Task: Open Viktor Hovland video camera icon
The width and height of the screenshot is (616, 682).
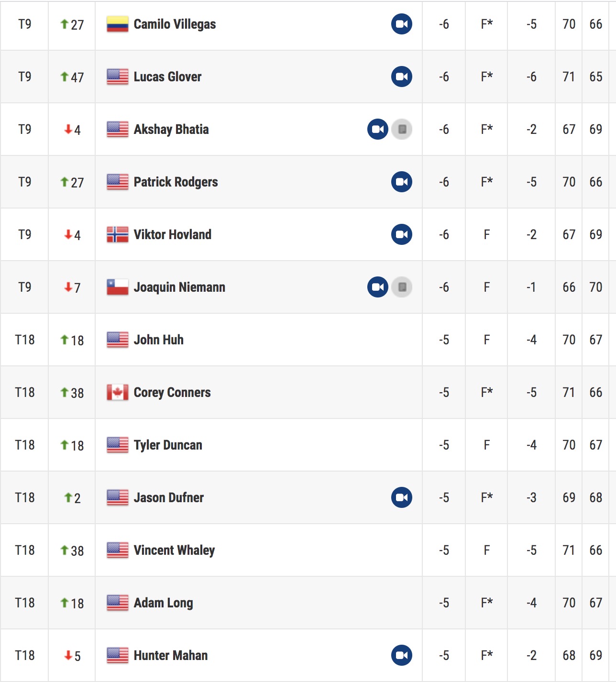Action: pyautogui.click(x=402, y=234)
